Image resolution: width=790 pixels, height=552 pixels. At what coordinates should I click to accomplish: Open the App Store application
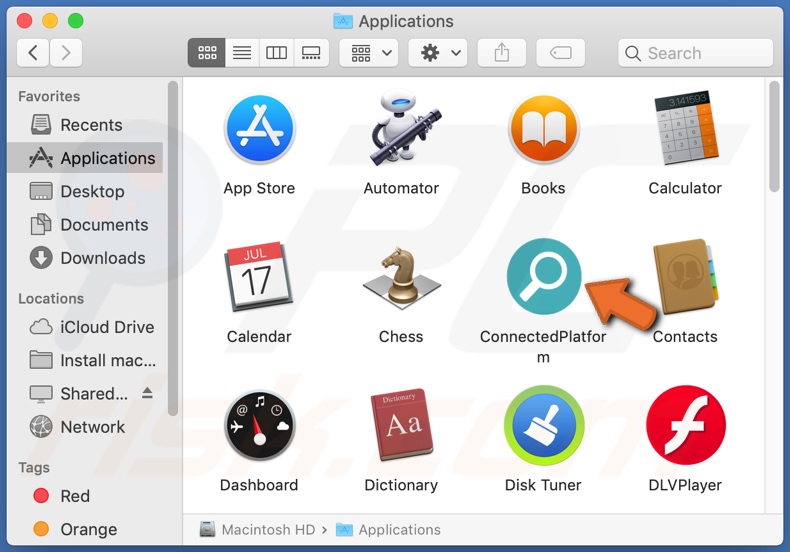(x=259, y=130)
